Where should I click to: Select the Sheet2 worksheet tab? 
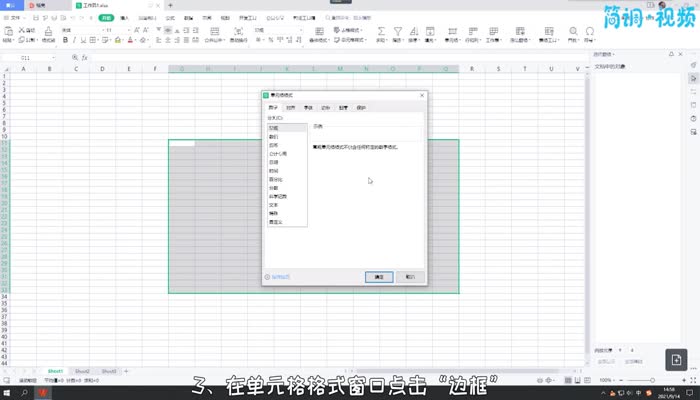pyautogui.click(x=82, y=370)
